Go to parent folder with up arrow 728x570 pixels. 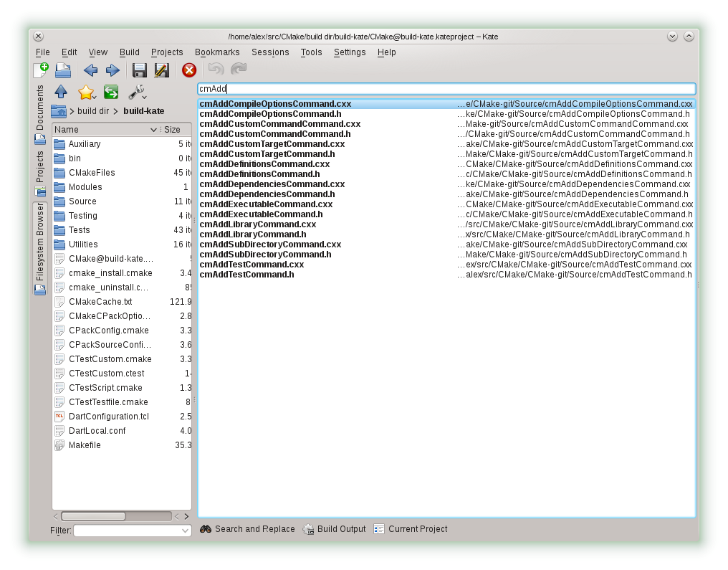tap(61, 92)
